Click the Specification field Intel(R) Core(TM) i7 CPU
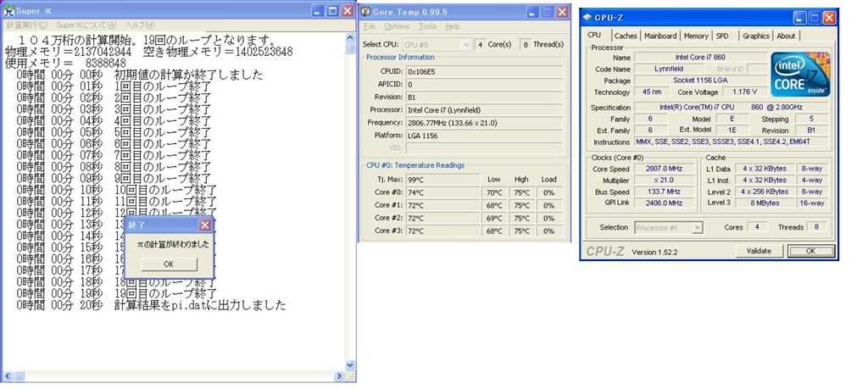This screenshot has height=389, width=868. coord(732,108)
